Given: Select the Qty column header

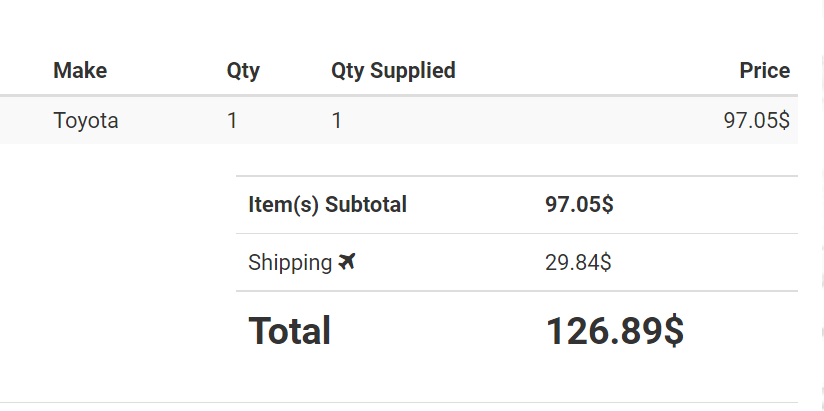Looking at the screenshot, I should coord(243,71).
